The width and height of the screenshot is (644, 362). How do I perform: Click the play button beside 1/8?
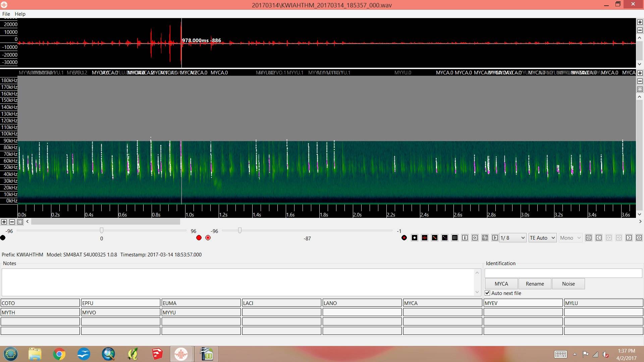point(495,238)
